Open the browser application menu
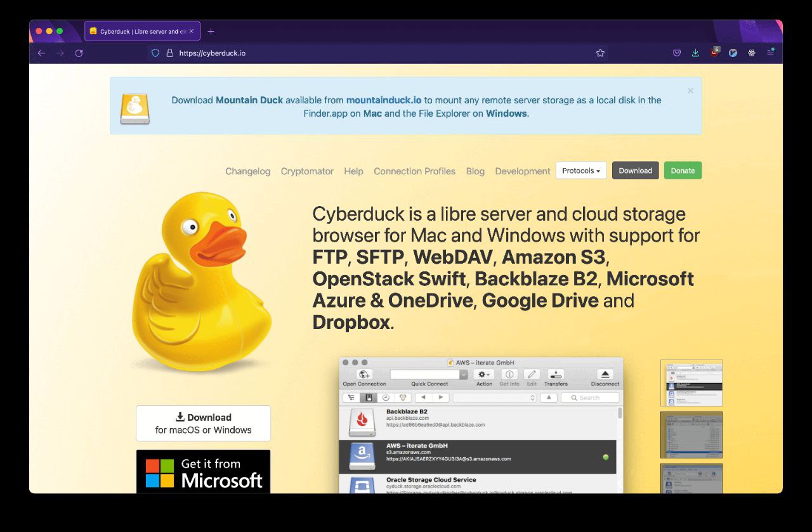 (x=771, y=53)
